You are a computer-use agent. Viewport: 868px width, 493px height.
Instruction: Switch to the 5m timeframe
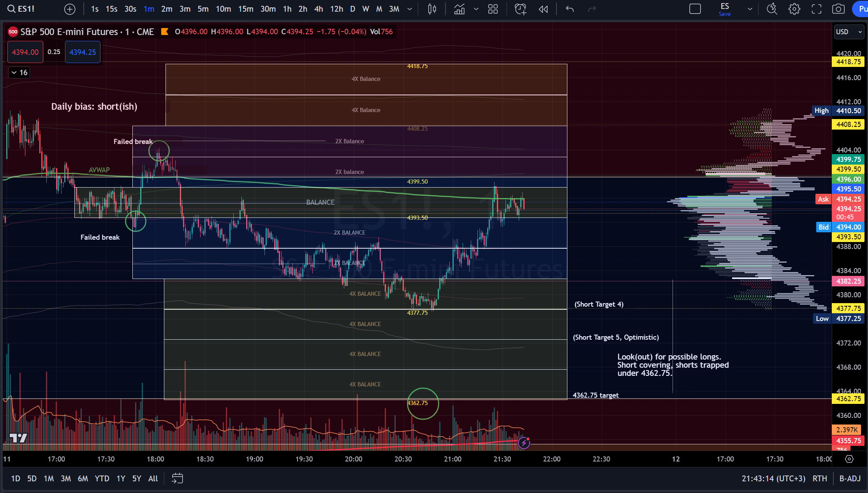[203, 9]
